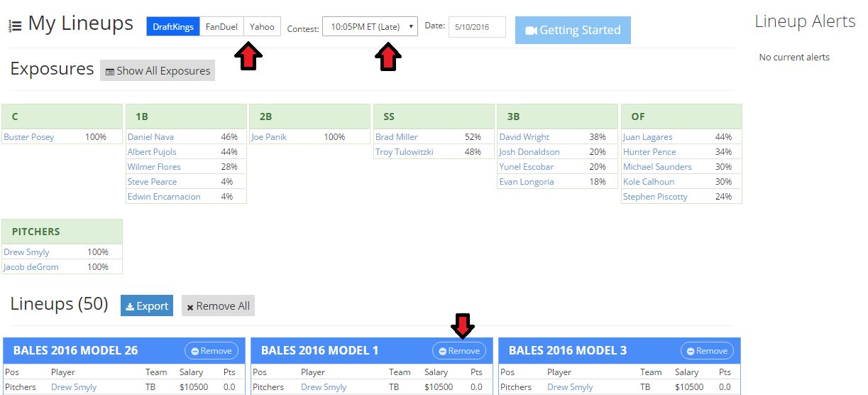Click Drew Smyly in the MODEL 1 lineup
This screenshot has width=868, height=395.
(x=324, y=387)
